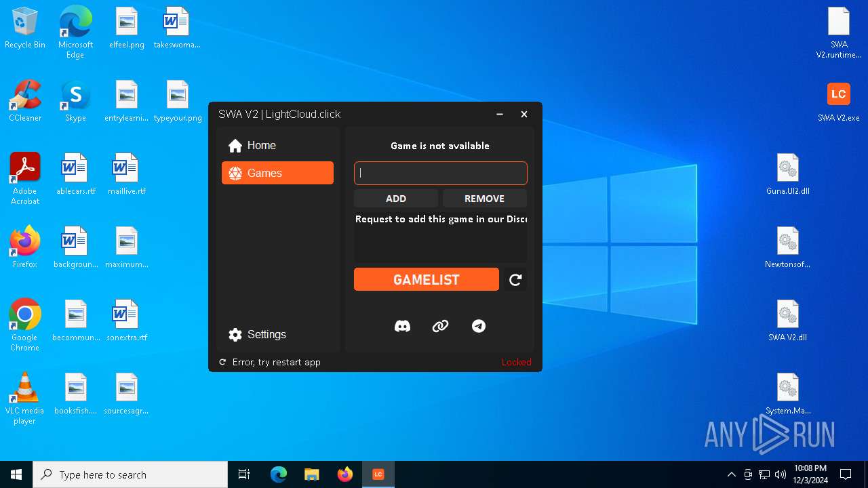868x488 pixels.
Task: Click the game ID input field
Action: [x=440, y=173]
